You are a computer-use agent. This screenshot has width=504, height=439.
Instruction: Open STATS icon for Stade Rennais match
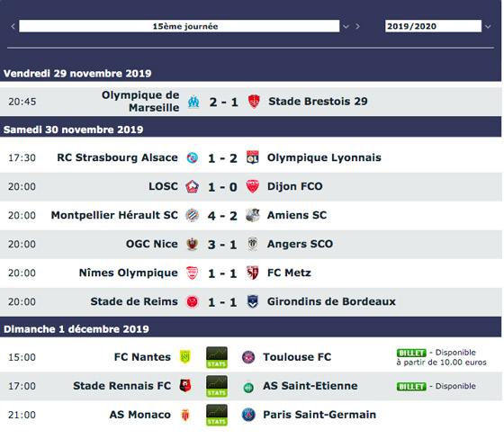(217, 386)
